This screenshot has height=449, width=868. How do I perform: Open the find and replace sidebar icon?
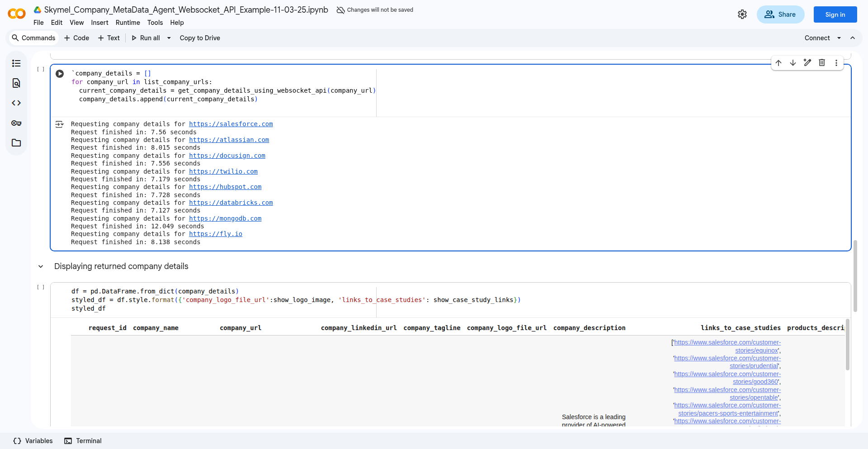[16, 83]
